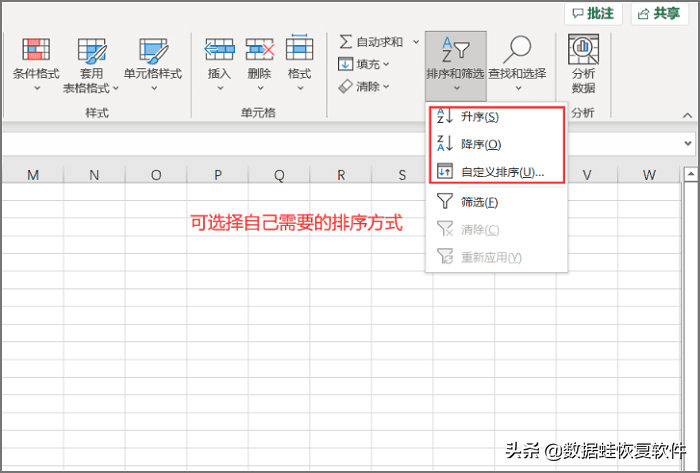The width and height of the screenshot is (700, 473).
Task: Select Clear 清除(C) in sort menu
Action: pyautogui.click(x=496, y=230)
